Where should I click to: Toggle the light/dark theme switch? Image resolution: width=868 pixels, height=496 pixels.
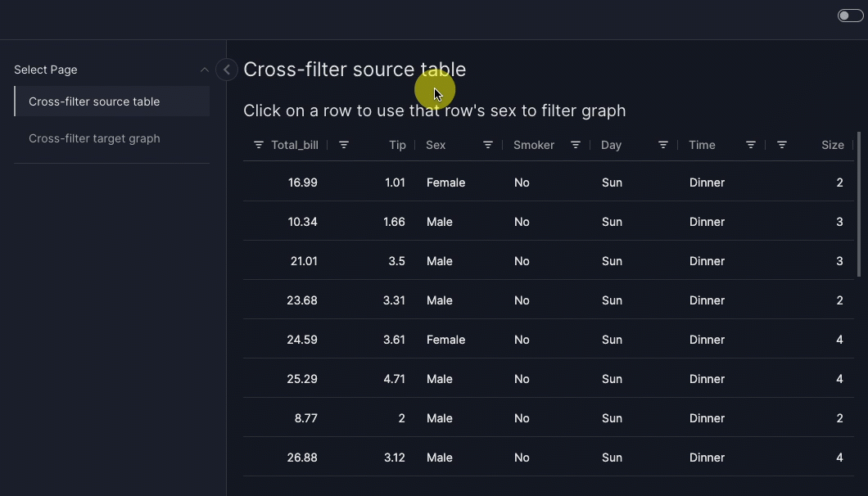click(x=850, y=16)
